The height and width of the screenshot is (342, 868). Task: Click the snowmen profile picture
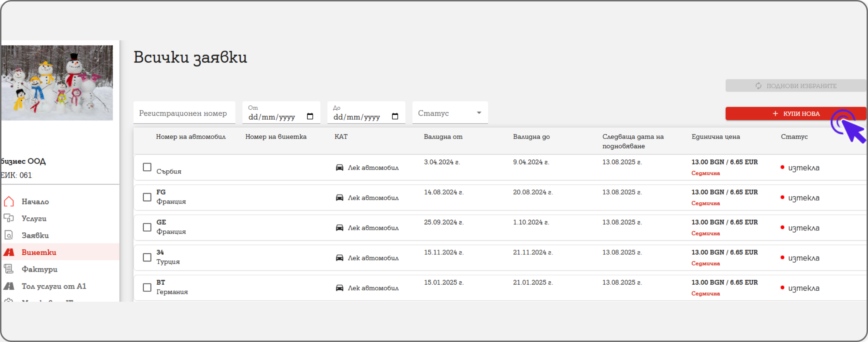[x=57, y=83]
